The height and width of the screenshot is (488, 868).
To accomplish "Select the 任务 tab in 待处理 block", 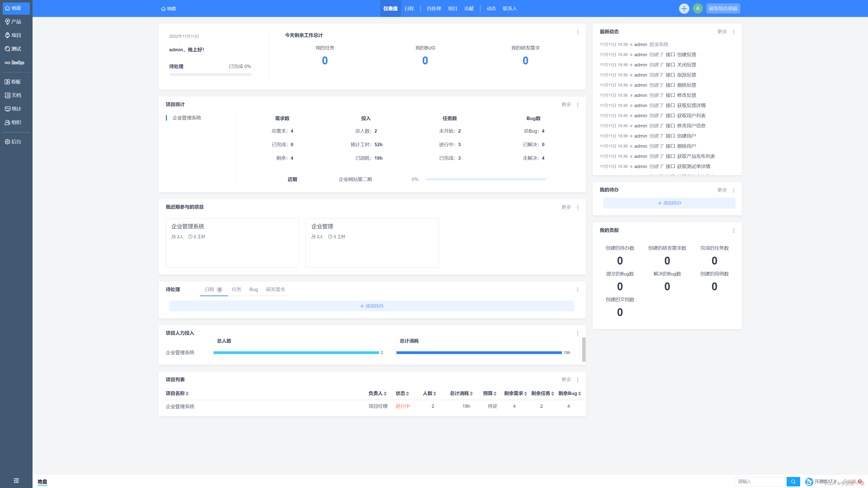I will (x=236, y=290).
